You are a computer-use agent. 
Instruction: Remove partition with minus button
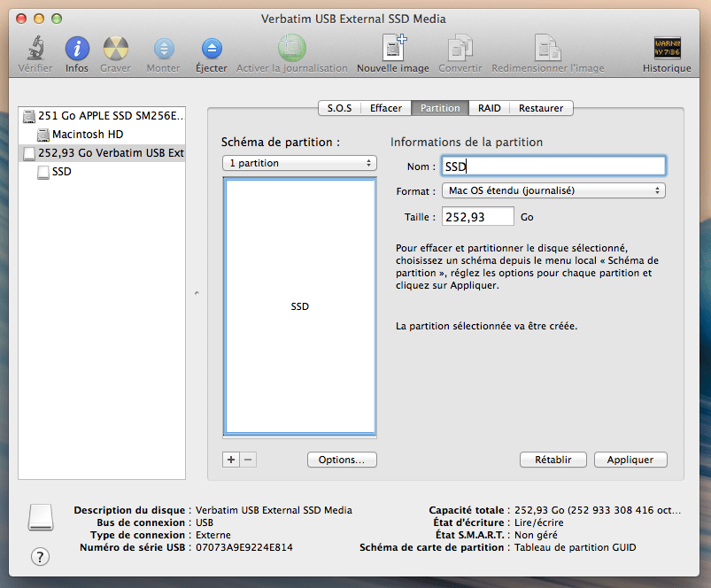pyautogui.click(x=248, y=460)
